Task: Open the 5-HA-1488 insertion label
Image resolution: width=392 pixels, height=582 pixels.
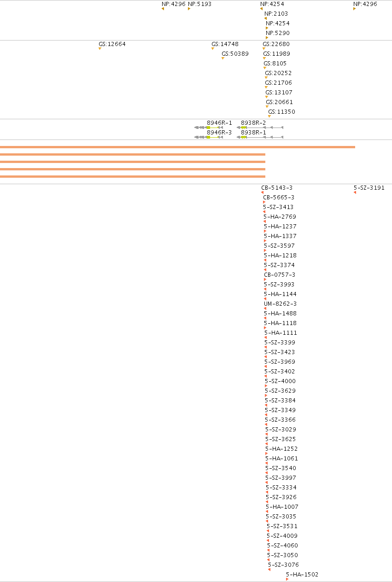Action: coord(280,314)
